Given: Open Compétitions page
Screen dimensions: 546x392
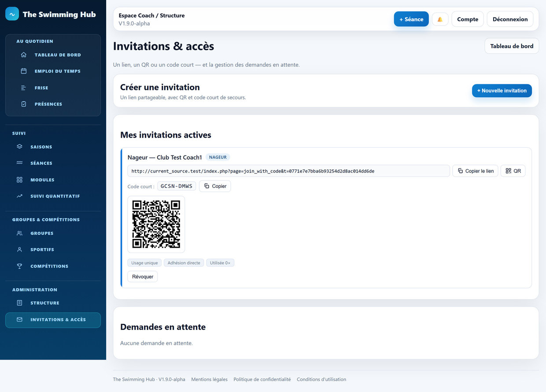Looking at the screenshot, I should [x=53, y=266].
